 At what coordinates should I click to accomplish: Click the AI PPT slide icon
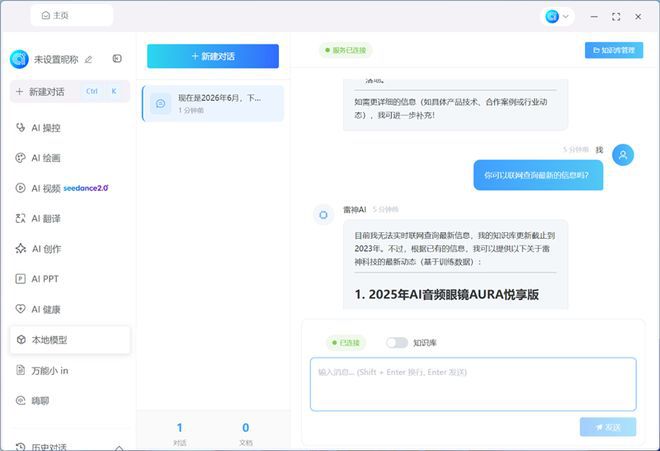click(20, 279)
